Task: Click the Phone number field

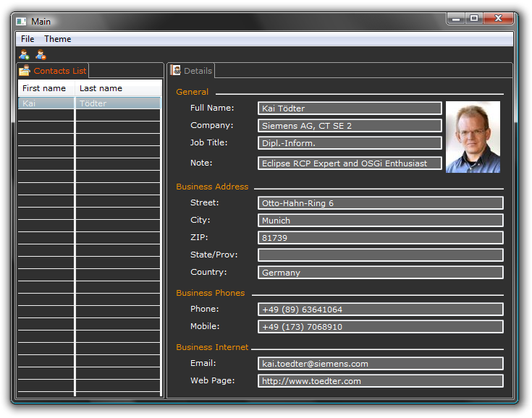Action: click(x=380, y=310)
